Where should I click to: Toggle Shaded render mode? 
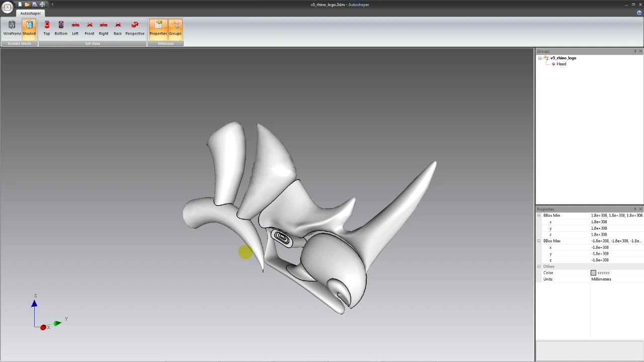click(x=29, y=29)
